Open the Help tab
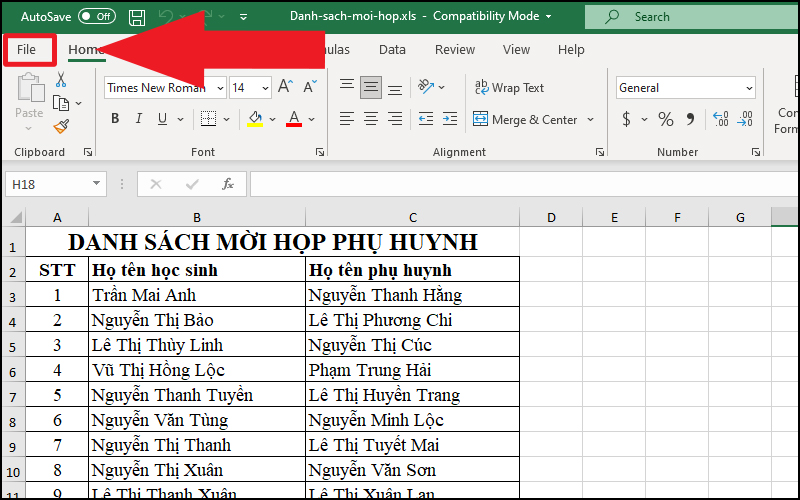This screenshot has height=500, width=800. pyautogui.click(x=571, y=49)
